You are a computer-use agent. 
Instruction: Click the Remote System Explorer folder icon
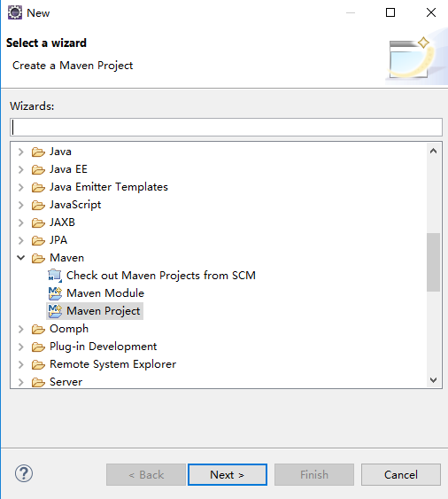tap(38, 364)
